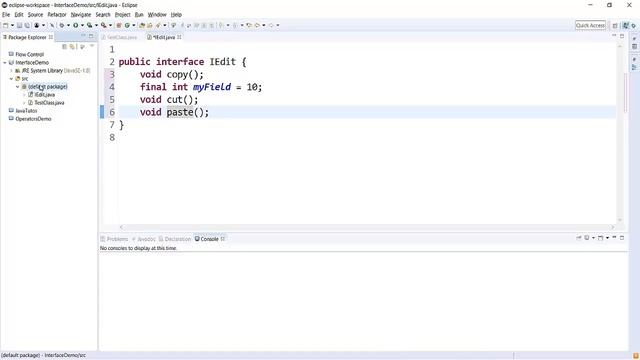The height and width of the screenshot is (360, 640).
Task: Open the File menu
Action: [x=6, y=14]
